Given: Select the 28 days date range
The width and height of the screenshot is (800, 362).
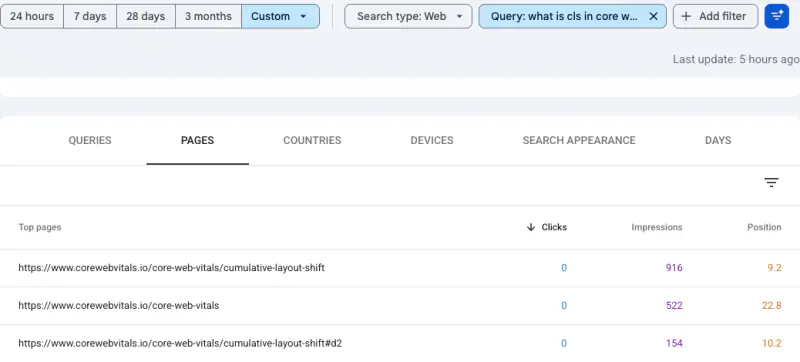Looking at the screenshot, I should tap(146, 16).
